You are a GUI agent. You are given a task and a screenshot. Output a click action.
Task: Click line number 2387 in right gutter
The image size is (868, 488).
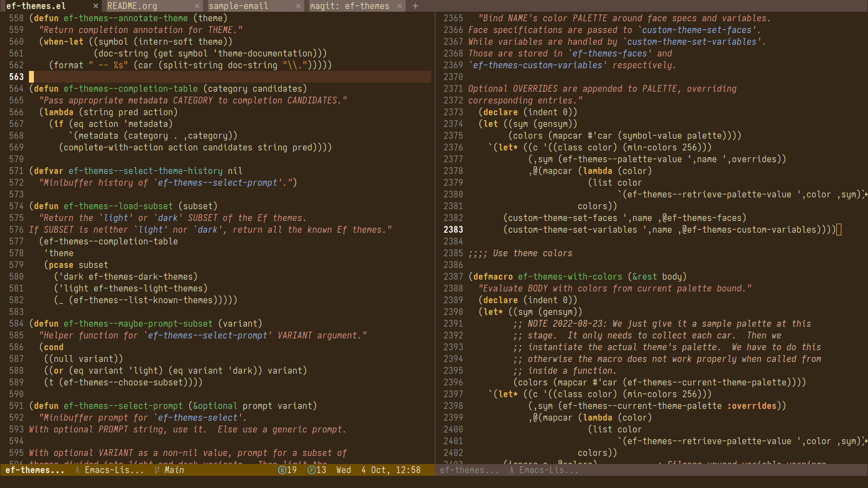click(453, 277)
